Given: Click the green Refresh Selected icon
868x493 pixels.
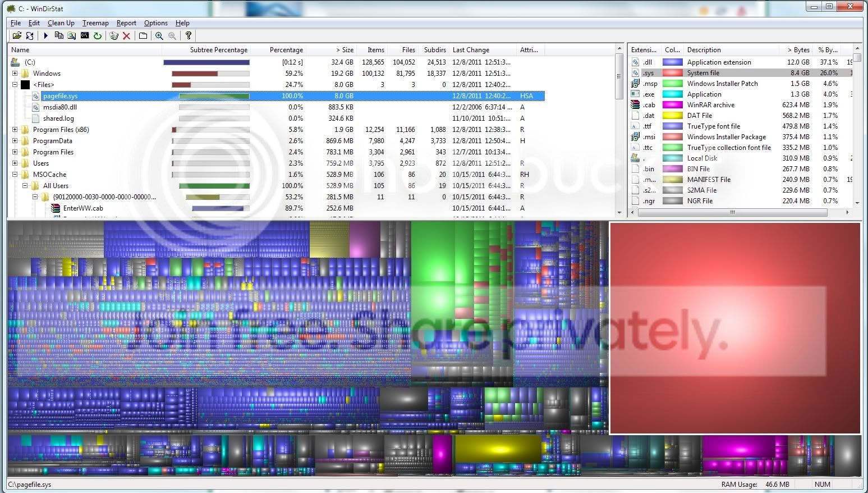Looking at the screenshot, I should click(98, 35).
